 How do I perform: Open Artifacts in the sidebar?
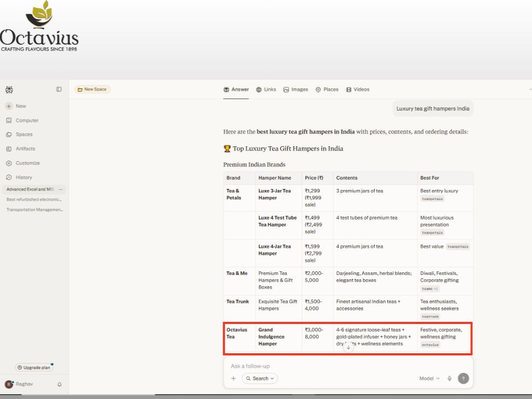[x=20, y=148]
